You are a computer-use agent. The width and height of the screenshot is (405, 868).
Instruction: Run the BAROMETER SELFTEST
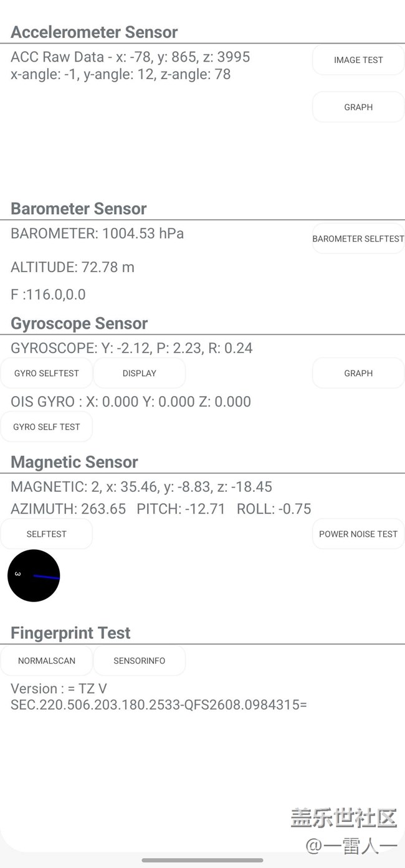(358, 238)
